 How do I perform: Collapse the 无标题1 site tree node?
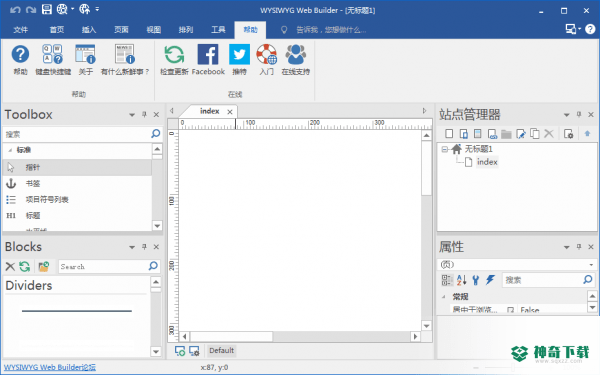coord(444,149)
